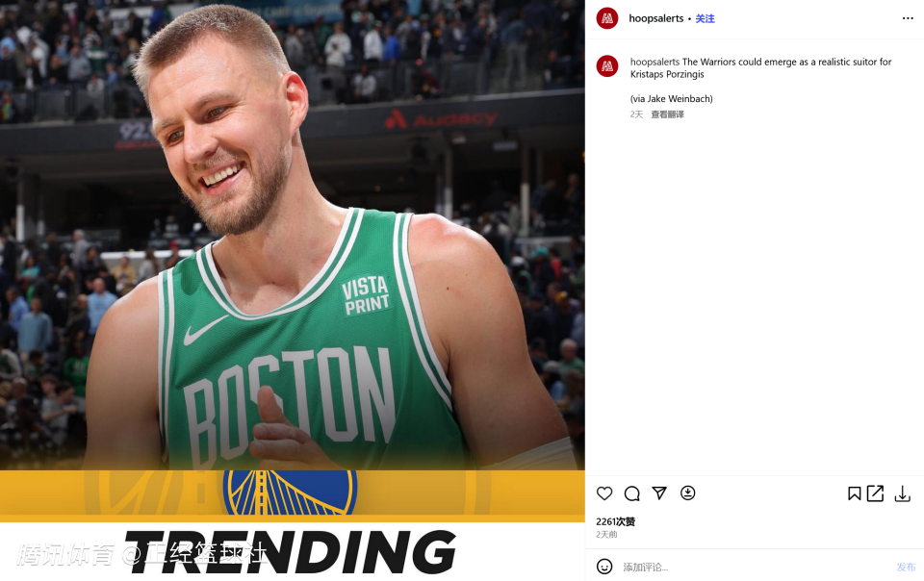Screen dimensions: 924x581
Task: Open emoji picker smiley icon
Action: pyautogui.click(x=604, y=567)
